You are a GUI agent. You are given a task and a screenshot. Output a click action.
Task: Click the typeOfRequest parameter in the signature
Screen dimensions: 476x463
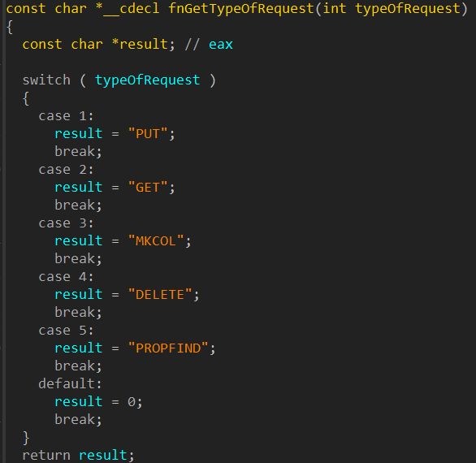pyautogui.click(x=408, y=8)
